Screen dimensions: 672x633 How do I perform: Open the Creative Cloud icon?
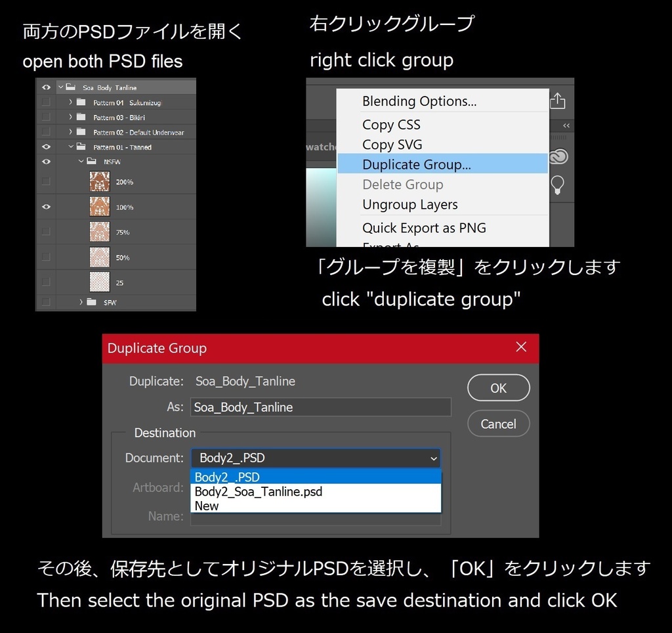tap(558, 156)
